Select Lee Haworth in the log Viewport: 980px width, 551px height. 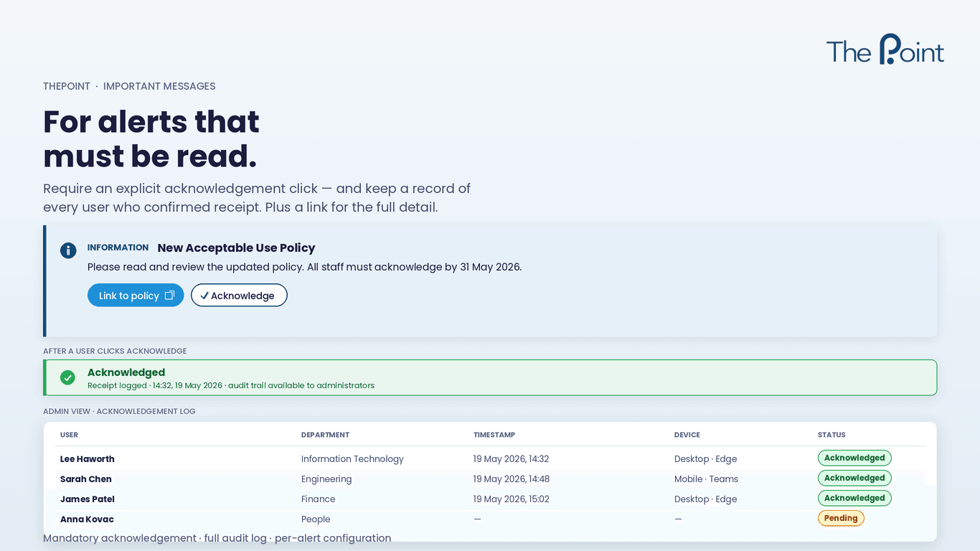tap(88, 459)
